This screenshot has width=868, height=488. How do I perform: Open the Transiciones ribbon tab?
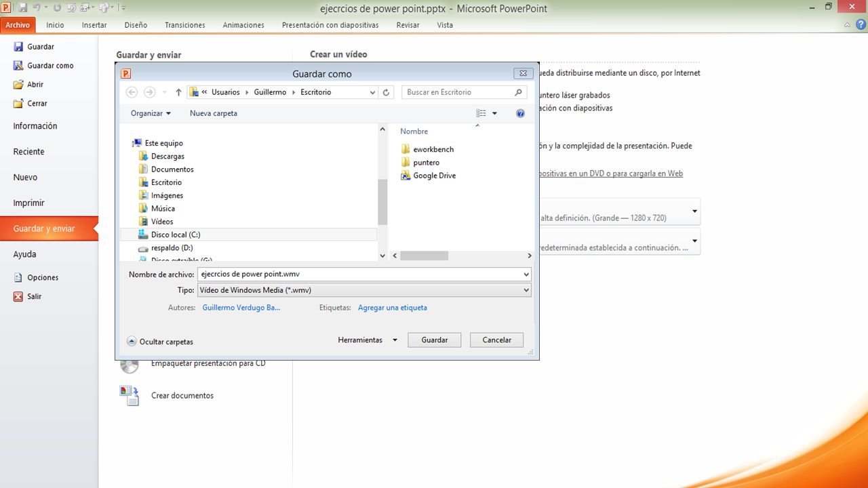[184, 25]
